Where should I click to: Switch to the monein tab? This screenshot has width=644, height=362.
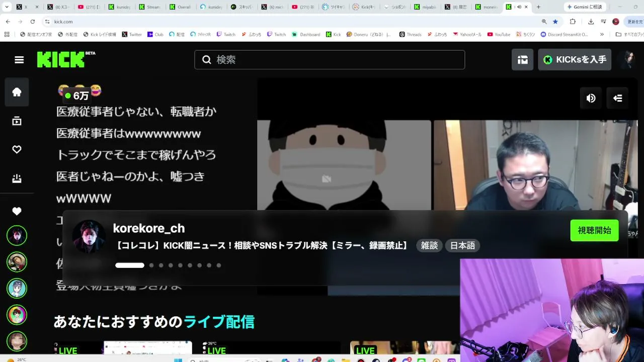487,7
